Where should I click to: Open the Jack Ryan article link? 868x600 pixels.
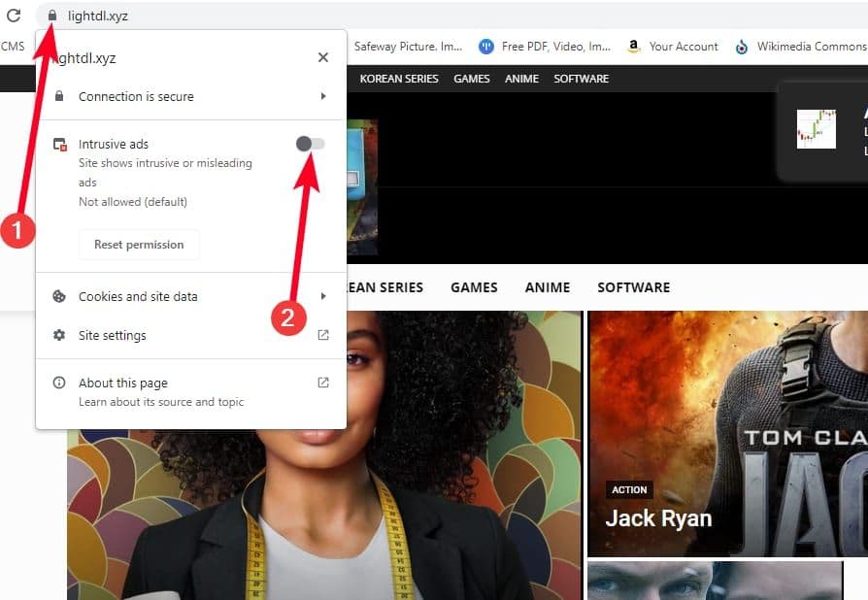[658, 518]
